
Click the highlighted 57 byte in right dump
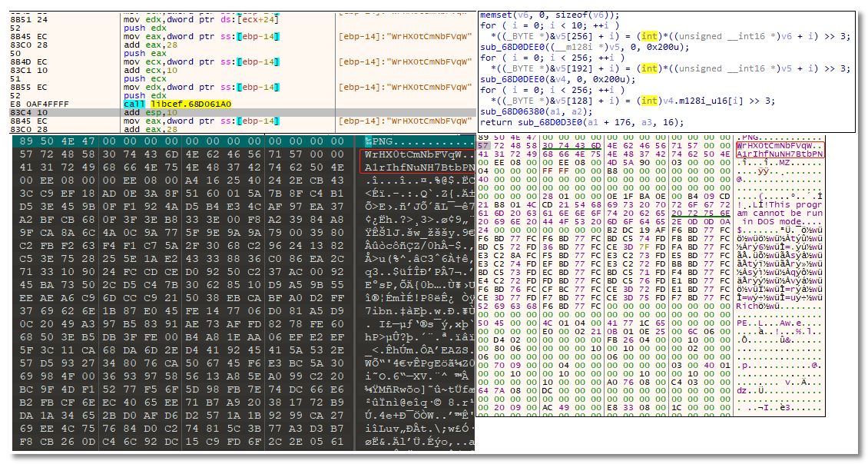[x=483, y=145]
